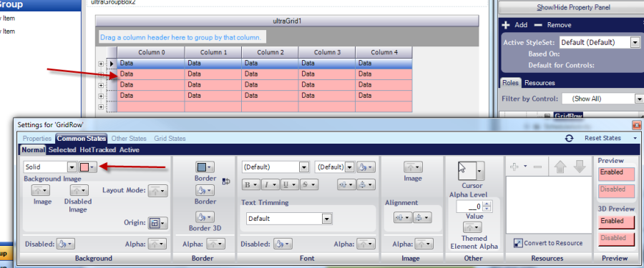Open the border color swatch picker

(x=205, y=167)
